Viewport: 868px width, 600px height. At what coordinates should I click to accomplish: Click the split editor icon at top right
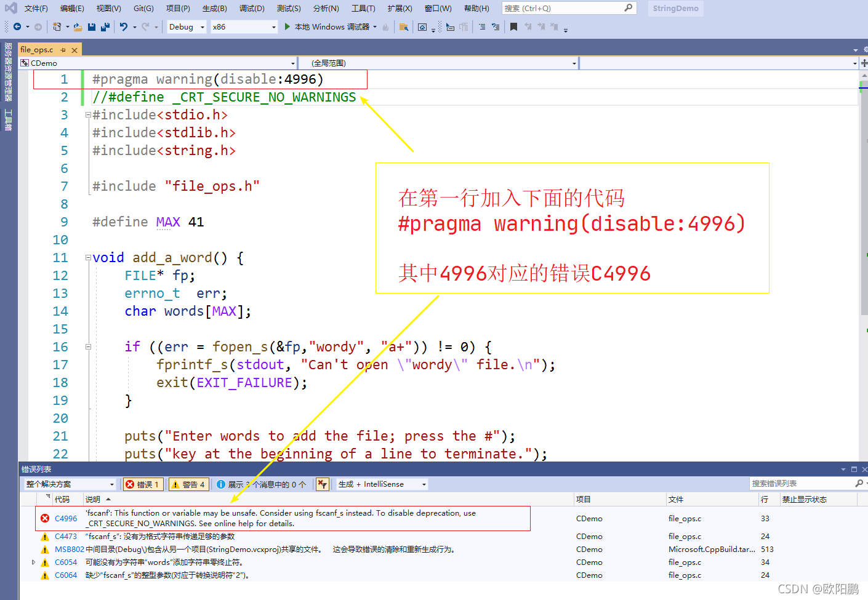coord(864,63)
